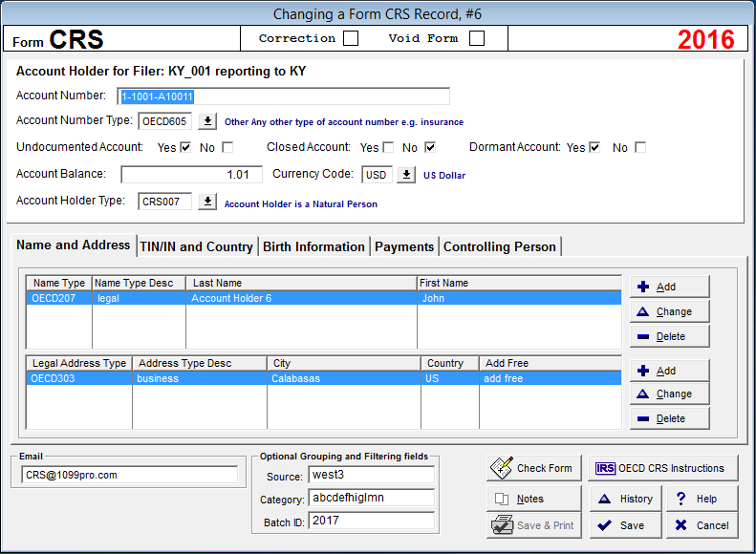Click the plus icon of the name Add button
Image resolution: width=756 pixels, height=554 pixels.
[642, 287]
